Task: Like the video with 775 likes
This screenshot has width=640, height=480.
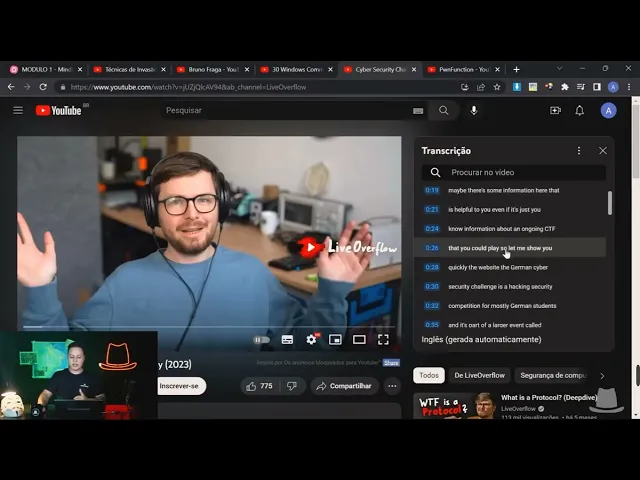Action: [260, 386]
